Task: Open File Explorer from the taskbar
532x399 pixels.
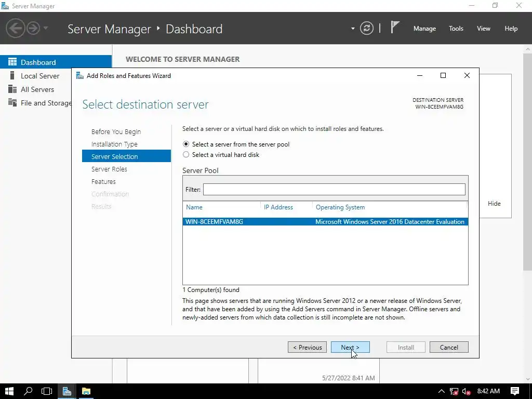Action: (x=86, y=391)
